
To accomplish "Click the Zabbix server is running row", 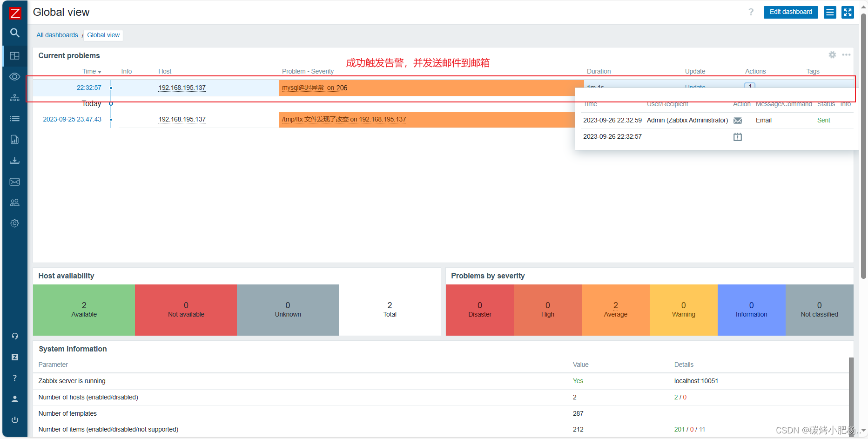I will [441, 381].
